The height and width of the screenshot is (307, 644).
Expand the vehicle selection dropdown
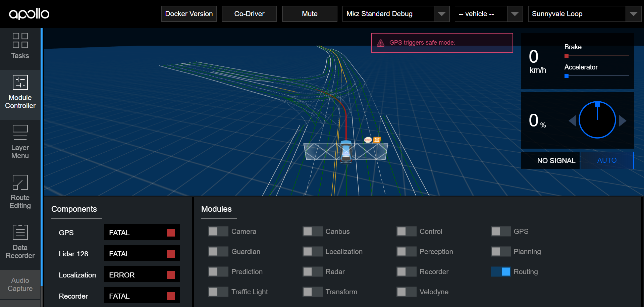click(x=515, y=14)
